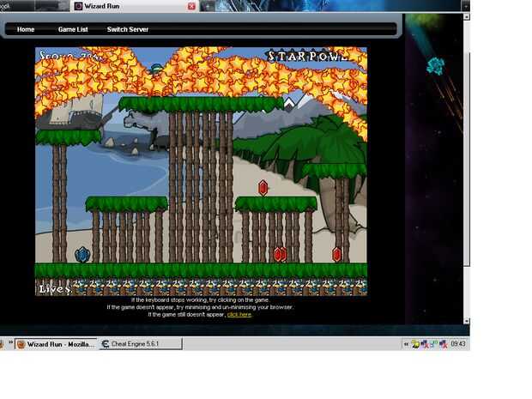
Task: Click the system clock showing 09:43
Action: 458,344
